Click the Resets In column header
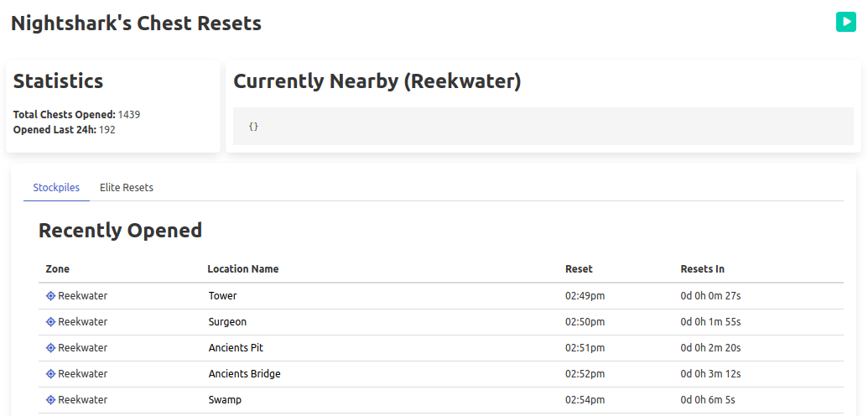Image resolution: width=868 pixels, height=416 pixels. tap(702, 269)
